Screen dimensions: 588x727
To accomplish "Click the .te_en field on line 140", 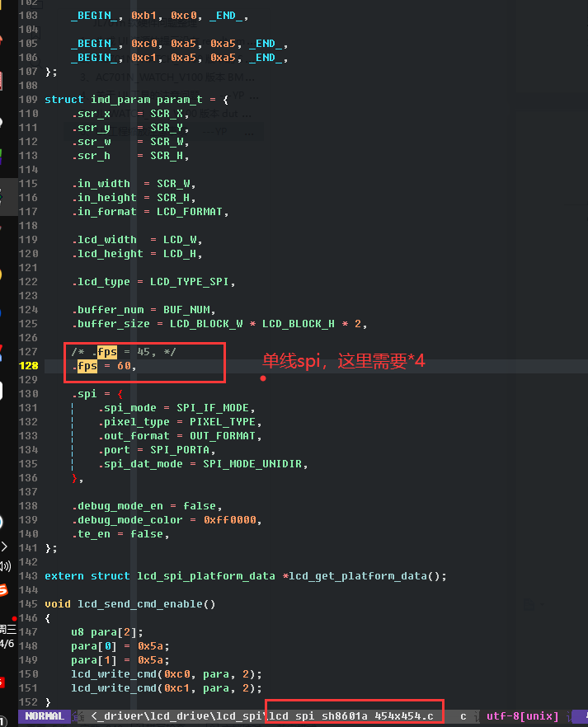I will (x=91, y=534).
